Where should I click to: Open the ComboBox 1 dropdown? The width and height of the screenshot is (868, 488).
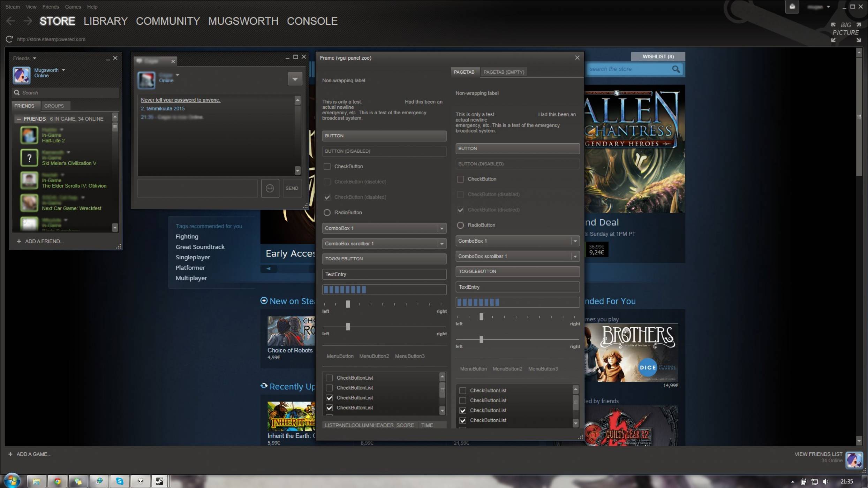441,228
